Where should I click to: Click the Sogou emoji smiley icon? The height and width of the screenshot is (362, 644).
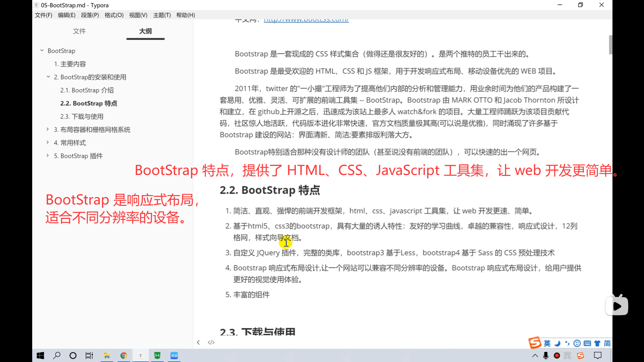click(x=577, y=343)
